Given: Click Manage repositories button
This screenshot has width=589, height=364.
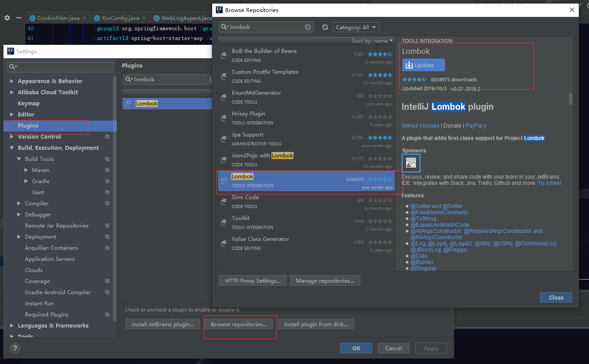Looking at the screenshot, I should (325, 281).
